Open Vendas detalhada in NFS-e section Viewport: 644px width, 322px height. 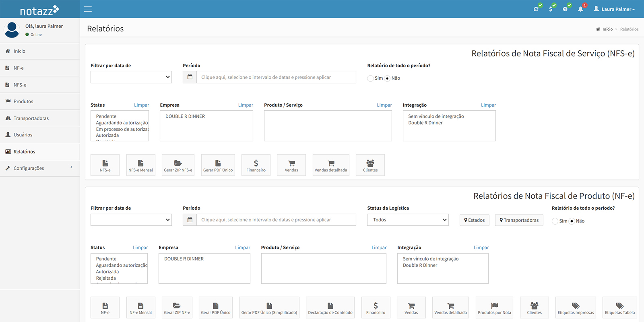tap(331, 165)
